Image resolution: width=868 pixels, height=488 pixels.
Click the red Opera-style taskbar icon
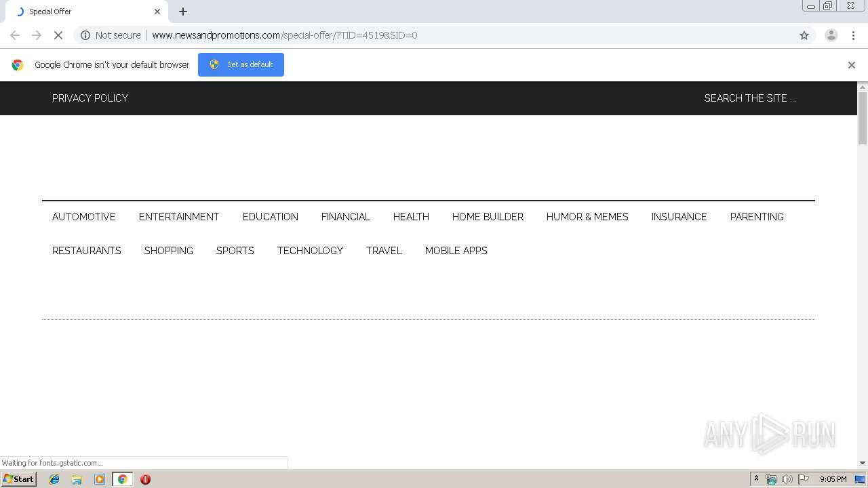145,479
